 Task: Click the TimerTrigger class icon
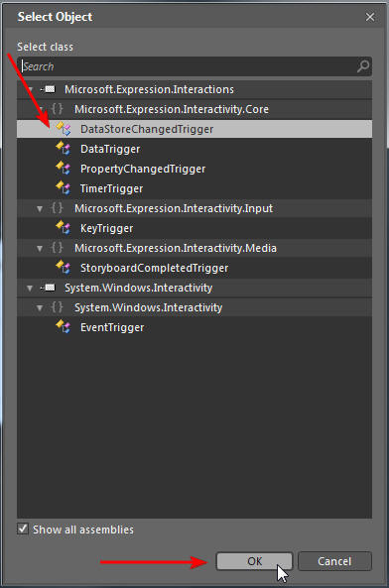[64, 188]
